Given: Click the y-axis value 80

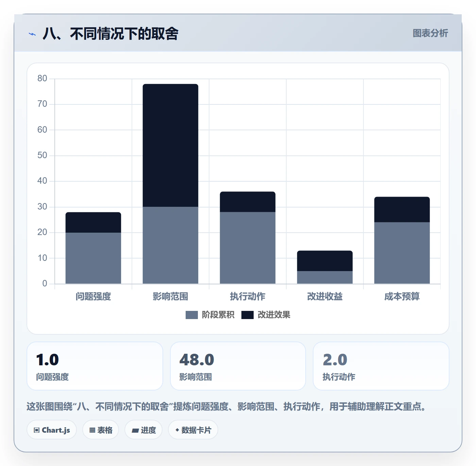Looking at the screenshot, I should (42, 79).
